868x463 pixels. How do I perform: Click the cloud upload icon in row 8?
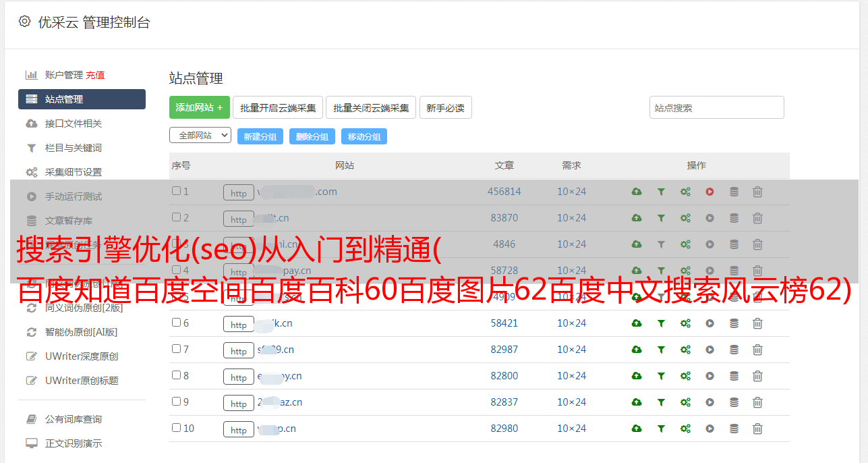637,376
